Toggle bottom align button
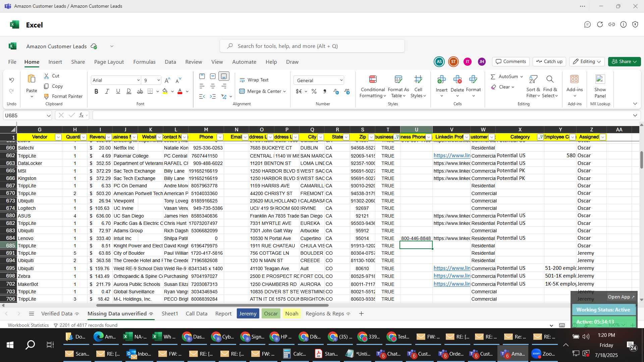 pos(224,76)
